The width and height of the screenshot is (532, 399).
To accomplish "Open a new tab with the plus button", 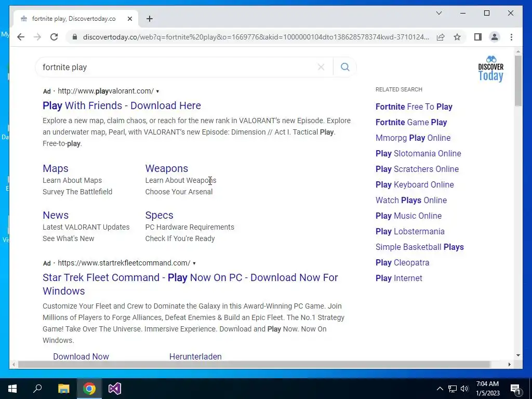I will tap(150, 19).
